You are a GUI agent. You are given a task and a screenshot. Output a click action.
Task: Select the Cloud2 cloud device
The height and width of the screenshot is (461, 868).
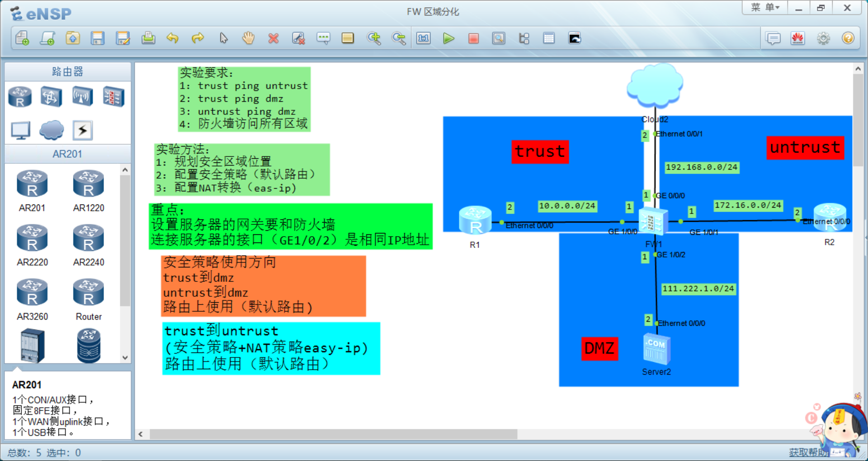pyautogui.click(x=655, y=86)
